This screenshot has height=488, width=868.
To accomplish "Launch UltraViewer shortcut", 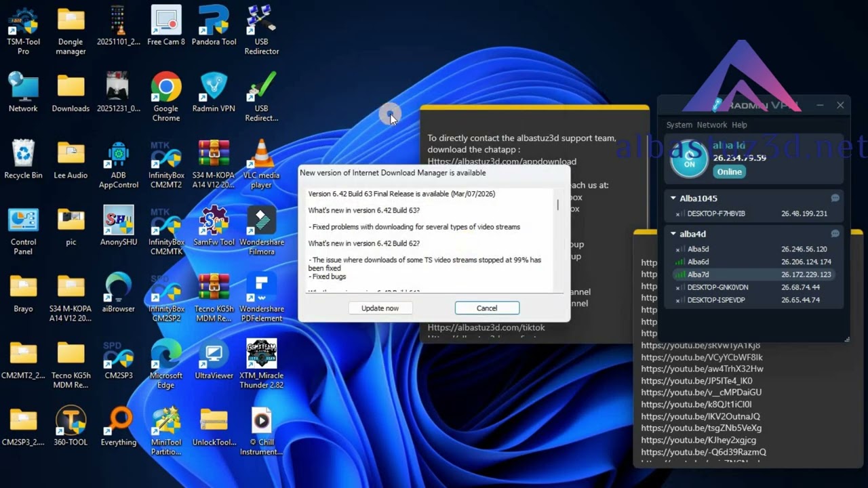I will point(214,359).
